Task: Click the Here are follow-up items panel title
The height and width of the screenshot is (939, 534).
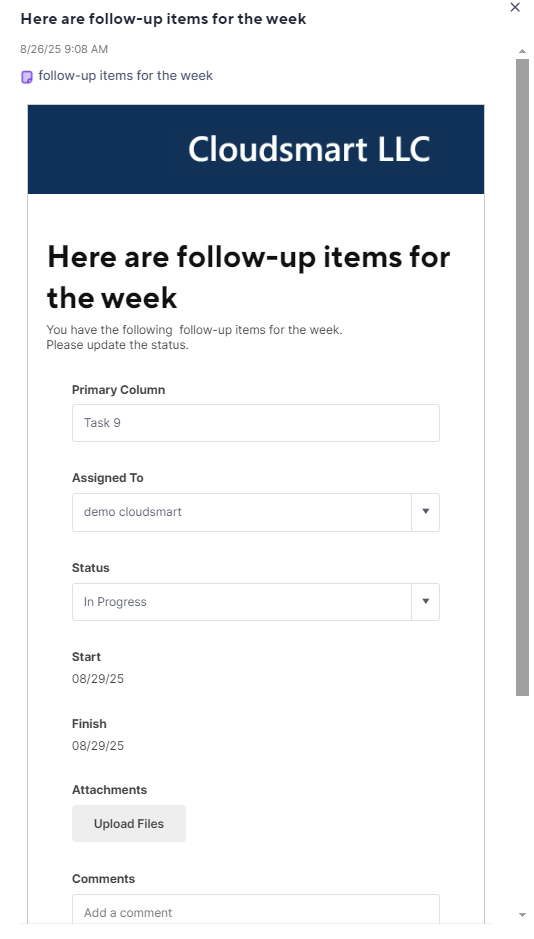Action: click(x=163, y=19)
